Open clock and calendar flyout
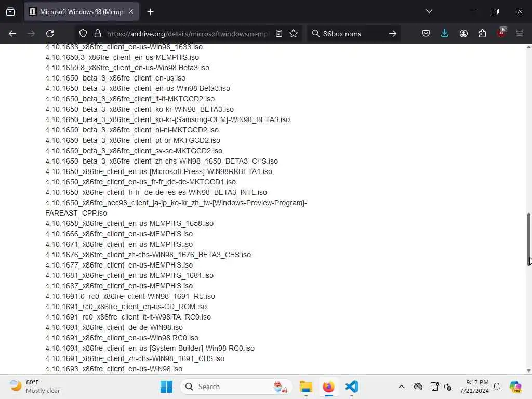Image resolution: width=532 pixels, height=399 pixels. click(474, 387)
